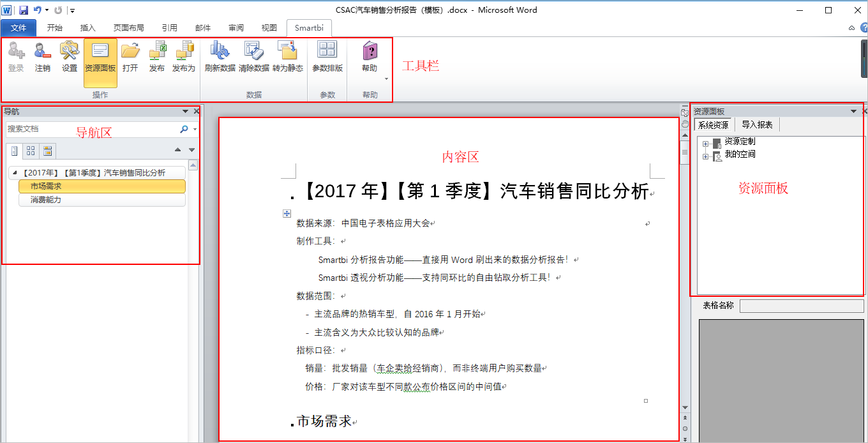The width and height of the screenshot is (868, 443).
Task: Expand the 我的空间 tree node
Action: (x=705, y=156)
